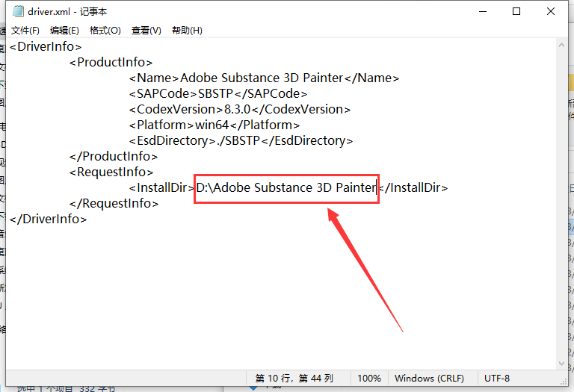Click the </ProductInfo> closing tag

[x=114, y=157]
